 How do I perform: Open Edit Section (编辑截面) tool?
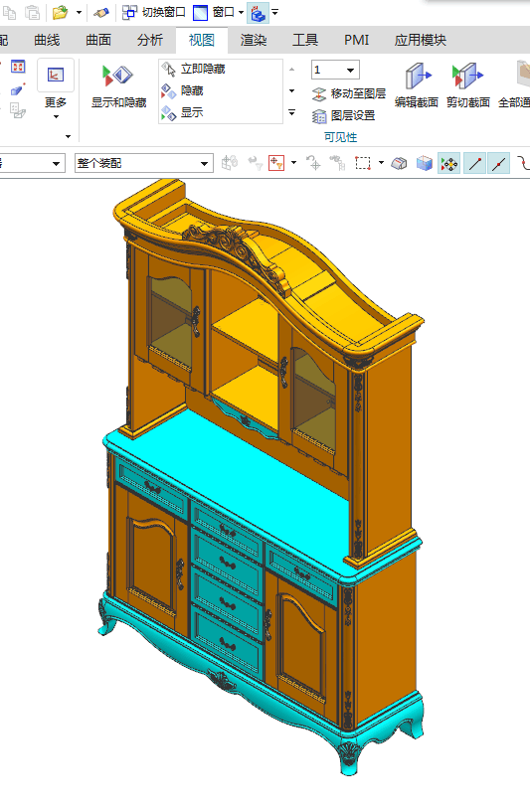(417, 85)
